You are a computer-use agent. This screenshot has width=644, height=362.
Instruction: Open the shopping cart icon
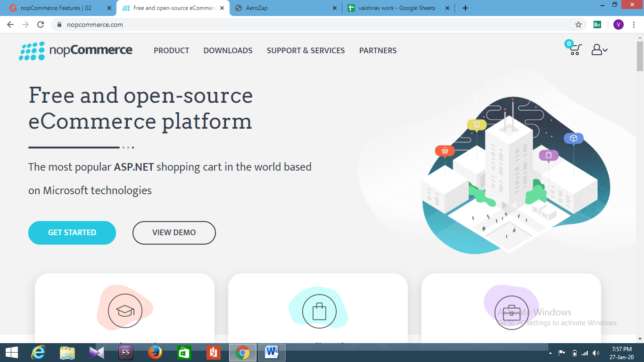(574, 48)
